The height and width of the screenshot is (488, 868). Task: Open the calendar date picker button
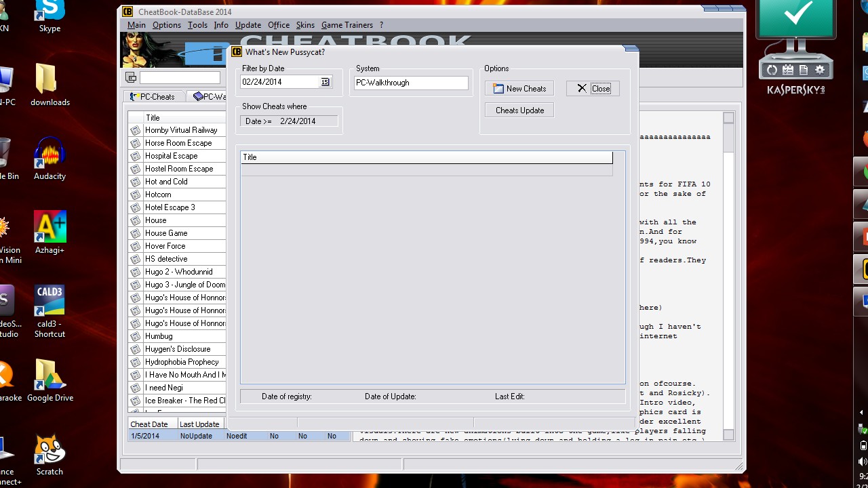[325, 82]
